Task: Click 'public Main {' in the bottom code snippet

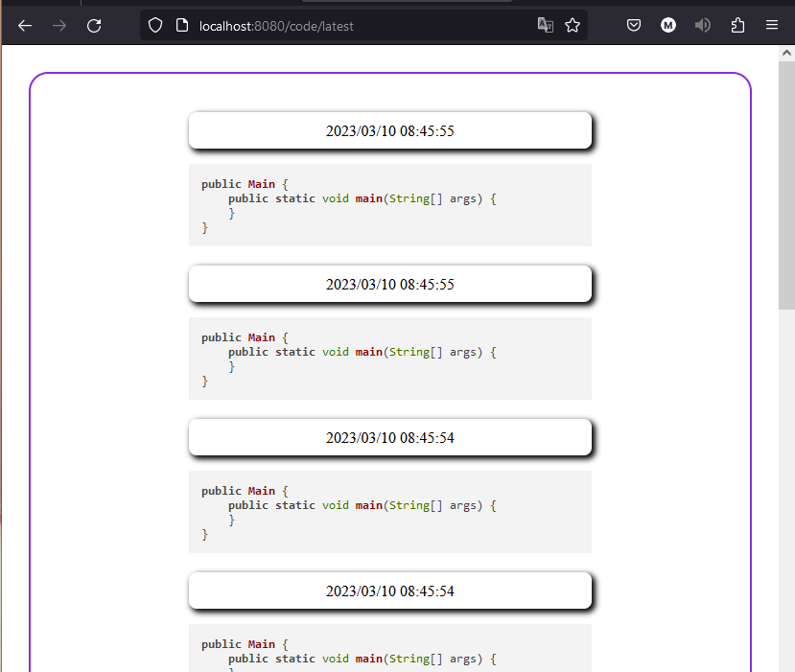Action: pyautogui.click(x=245, y=644)
